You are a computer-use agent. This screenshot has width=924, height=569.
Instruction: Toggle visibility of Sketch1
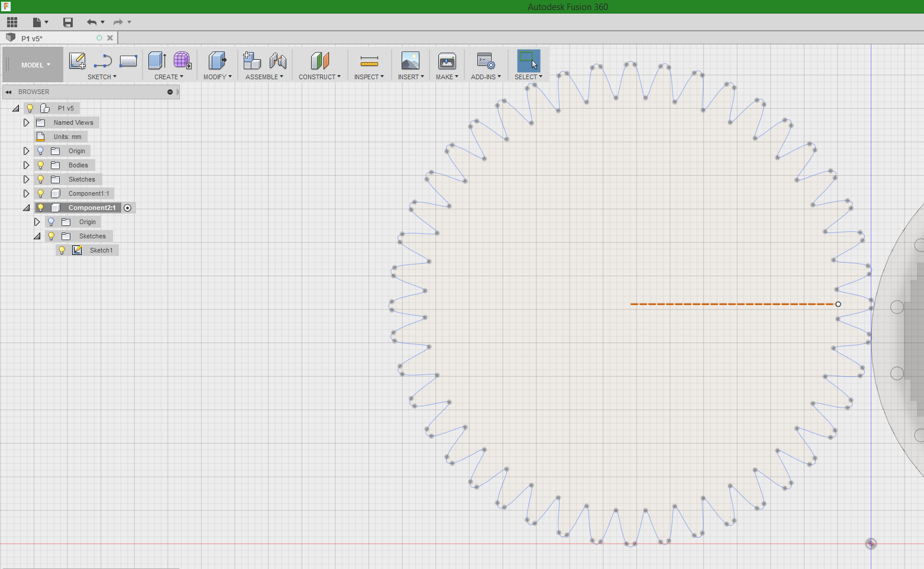click(x=62, y=250)
